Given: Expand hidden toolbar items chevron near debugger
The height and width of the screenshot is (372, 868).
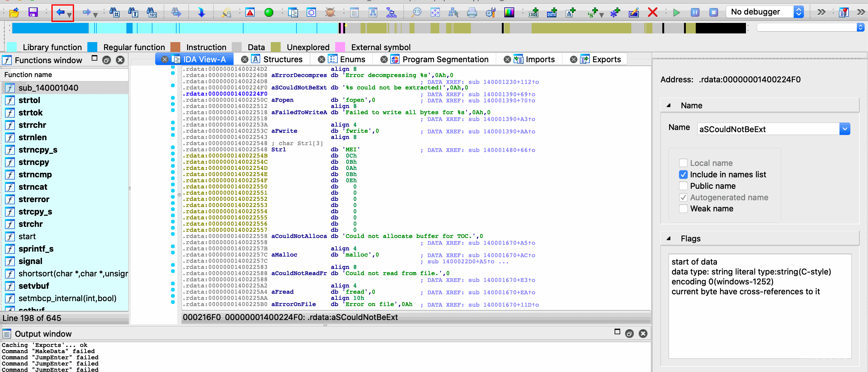Looking at the screenshot, I should [x=821, y=12].
